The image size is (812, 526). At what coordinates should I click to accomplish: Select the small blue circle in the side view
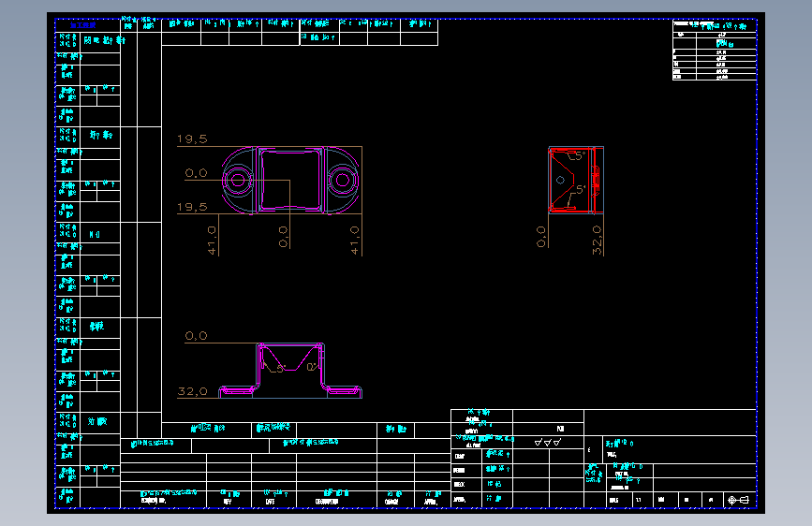coord(560,180)
